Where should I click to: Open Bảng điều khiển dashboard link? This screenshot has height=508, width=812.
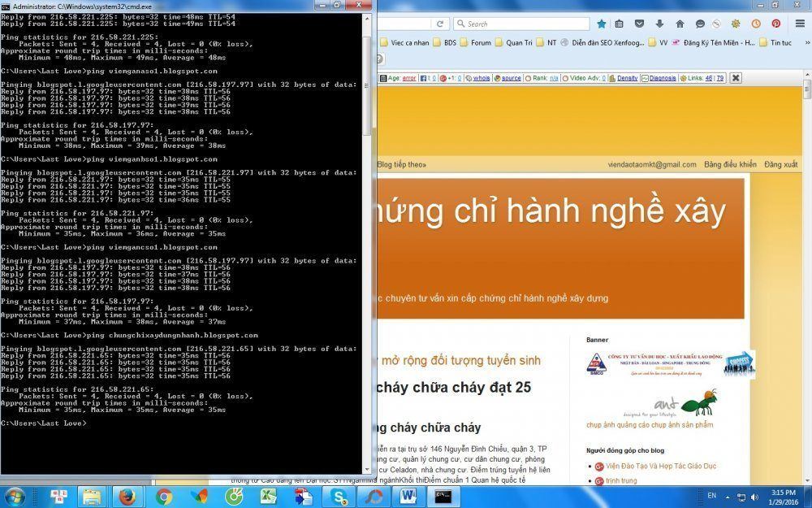[730, 164]
